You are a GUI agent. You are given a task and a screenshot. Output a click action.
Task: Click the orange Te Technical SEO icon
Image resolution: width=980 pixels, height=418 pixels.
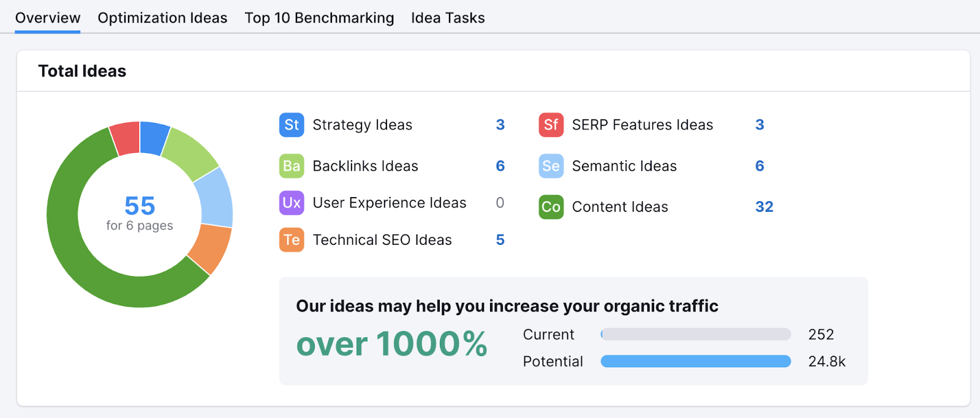(x=292, y=240)
